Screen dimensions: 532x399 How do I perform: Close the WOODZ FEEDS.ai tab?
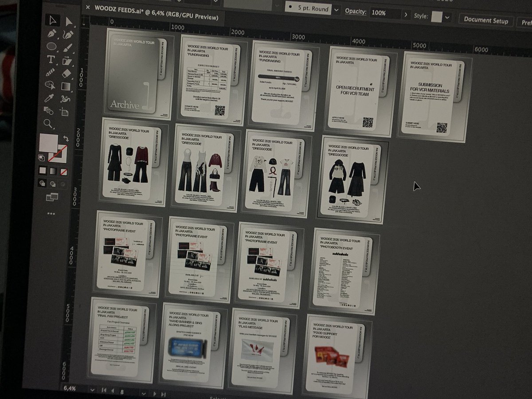pyautogui.click(x=87, y=7)
